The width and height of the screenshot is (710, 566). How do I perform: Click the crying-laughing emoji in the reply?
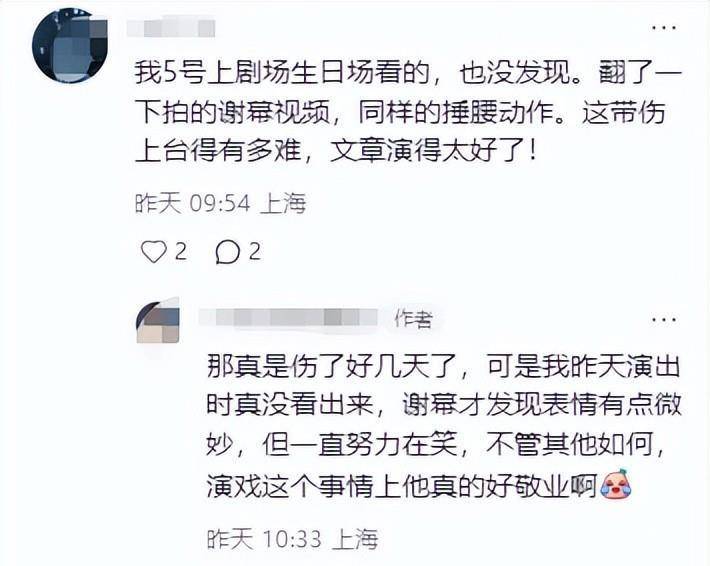click(x=615, y=485)
